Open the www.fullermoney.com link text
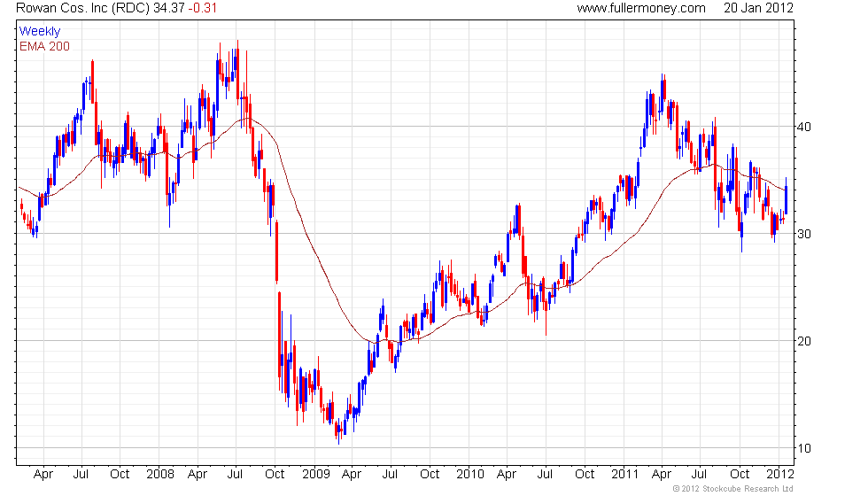The height and width of the screenshot is (496, 868). (641, 8)
